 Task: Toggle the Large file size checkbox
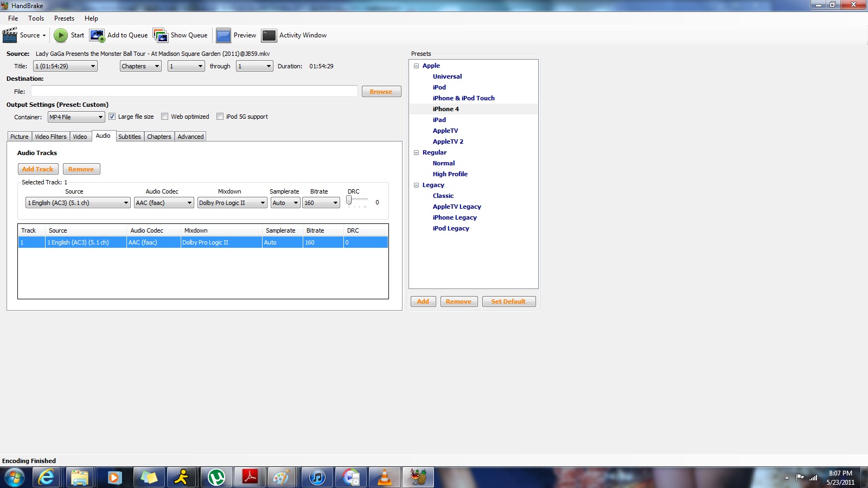tap(112, 117)
